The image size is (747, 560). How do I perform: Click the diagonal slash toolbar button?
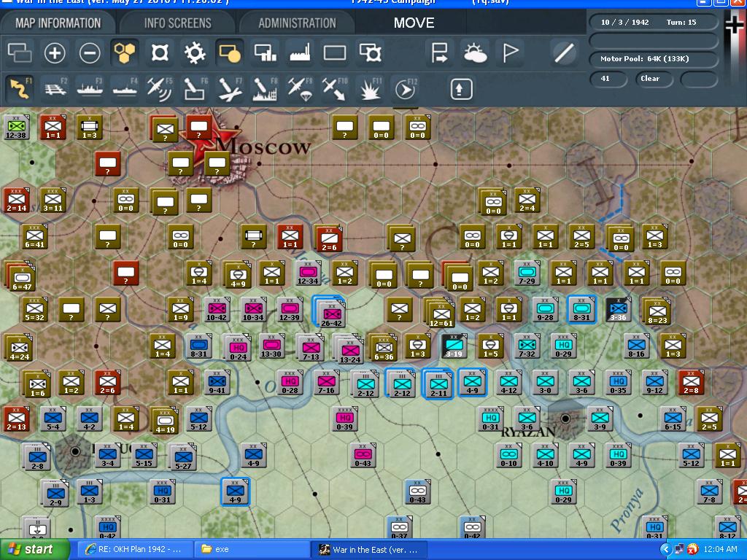coord(564,52)
